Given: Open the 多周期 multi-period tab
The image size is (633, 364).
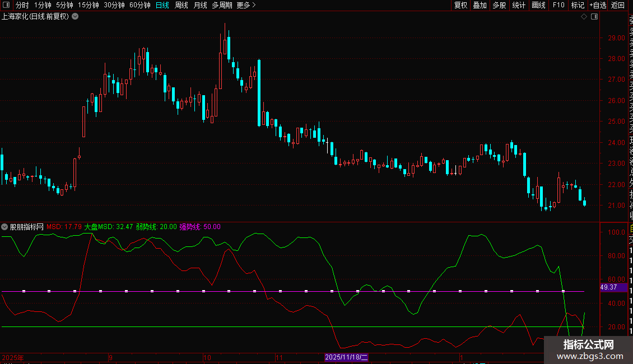Looking at the screenshot, I should click(x=222, y=5).
